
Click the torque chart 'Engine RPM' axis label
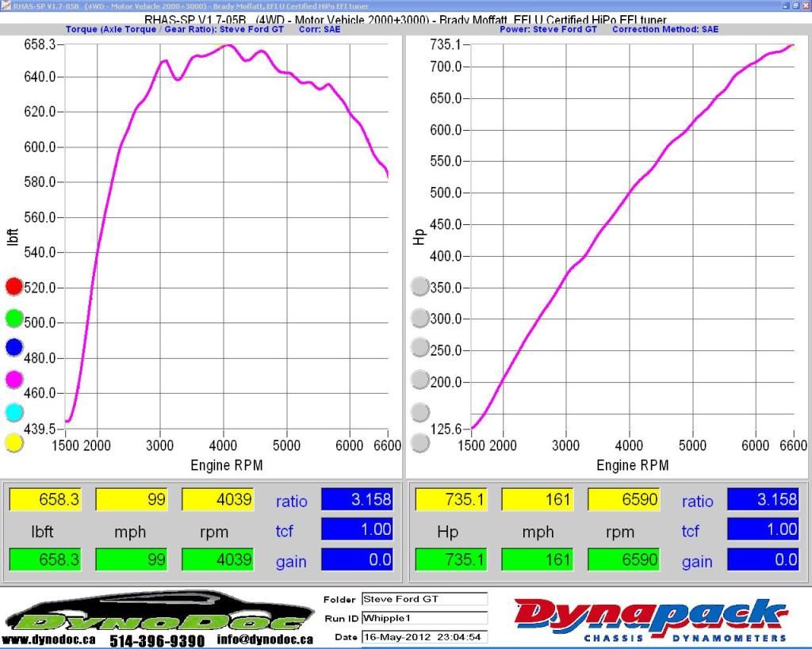coord(226,465)
